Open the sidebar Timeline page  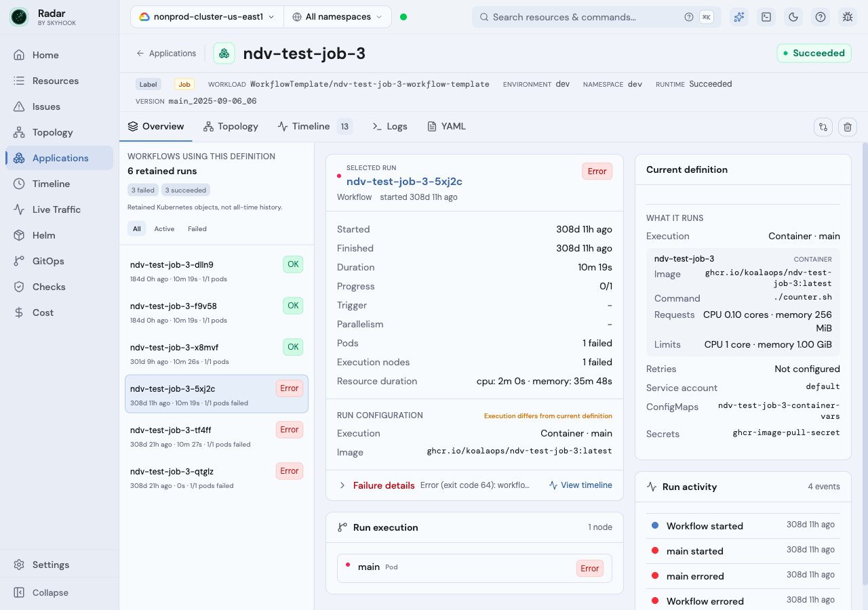tap(59, 184)
